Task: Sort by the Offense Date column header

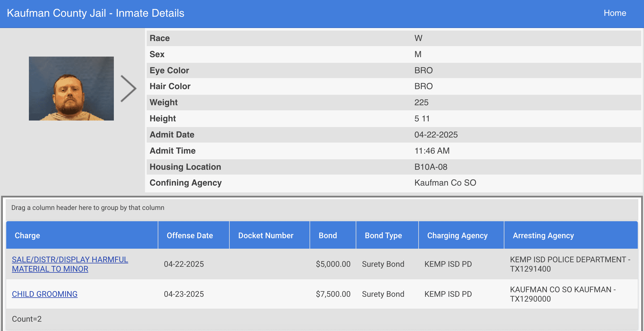Action: tap(190, 235)
